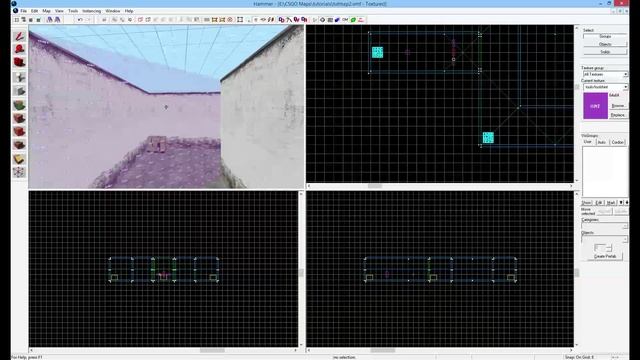Open the Map menu
640x360 pixels.
tap(47, 11)
